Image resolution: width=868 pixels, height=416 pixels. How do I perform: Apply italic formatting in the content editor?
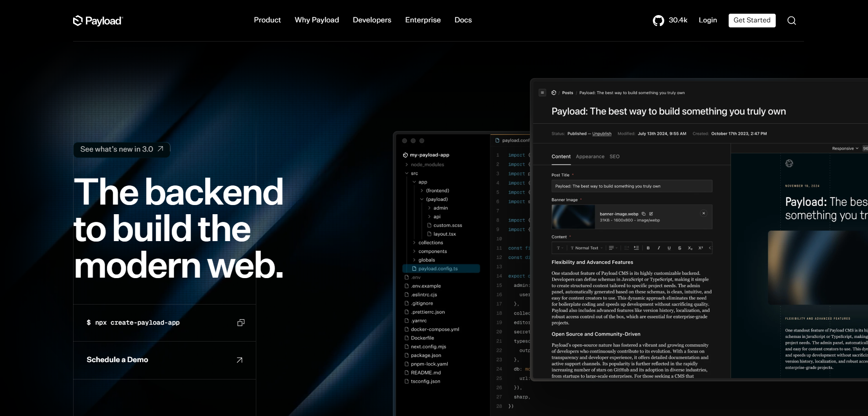(x=659, y=248)
